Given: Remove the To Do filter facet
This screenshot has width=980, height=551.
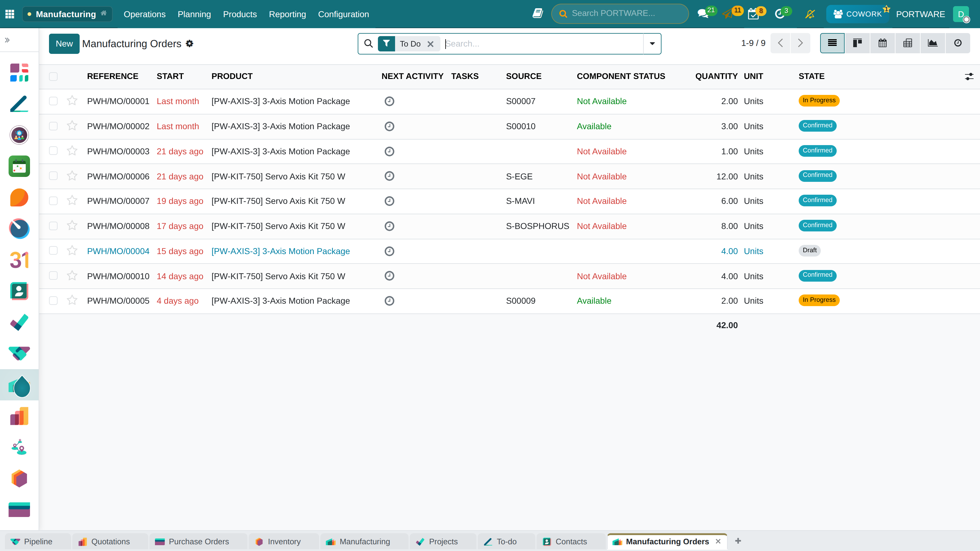Looking at the screenshot, I should pyautogui.click(x=430, y=44).
